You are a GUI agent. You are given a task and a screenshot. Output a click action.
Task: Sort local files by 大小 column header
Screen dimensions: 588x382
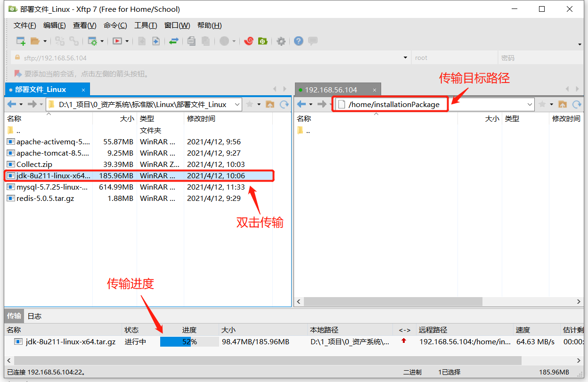tap(114, 119)
